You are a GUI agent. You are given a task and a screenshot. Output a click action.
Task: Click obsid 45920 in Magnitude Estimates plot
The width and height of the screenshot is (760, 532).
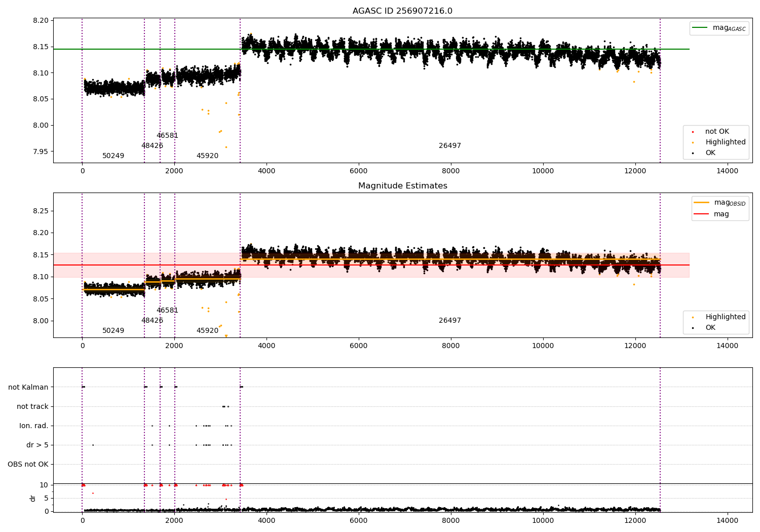[207, 331]
